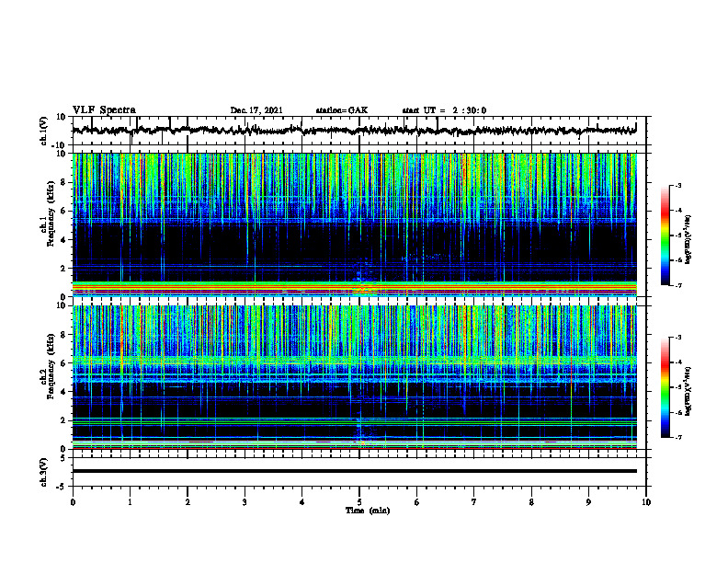Click the "6" kHz tick on ch.2 spectrogram
Screen dimensions: 728x563
pyautogui.click(x=64, y=363)
